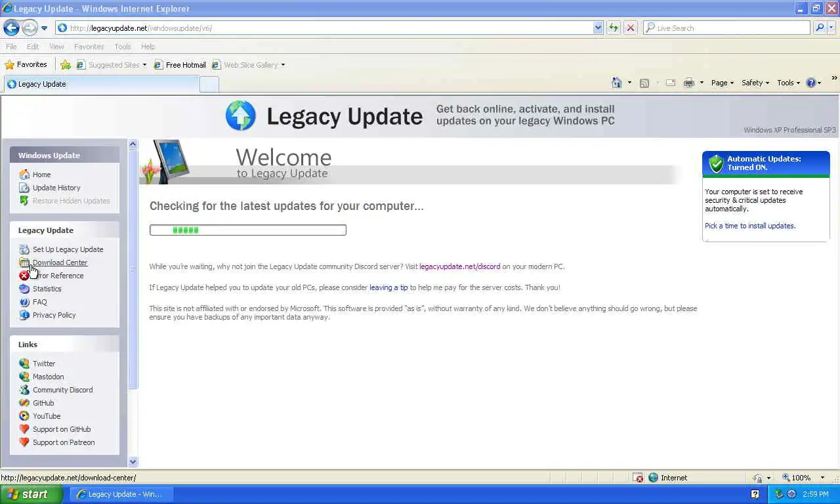Click the red Error Reference icon
This screenshot has width=840, height=504.
click(24, 276)
